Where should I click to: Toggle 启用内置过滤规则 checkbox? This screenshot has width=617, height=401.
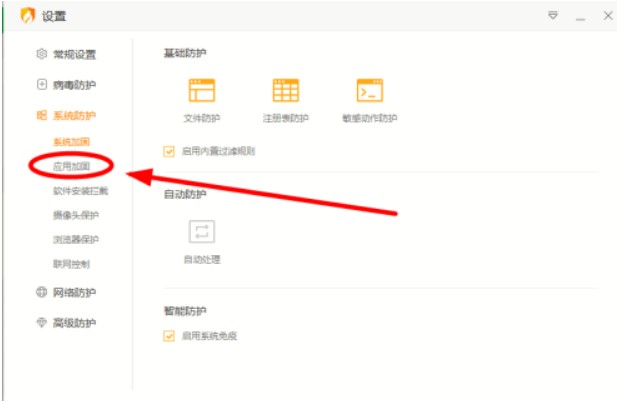[x=168, y=152]
